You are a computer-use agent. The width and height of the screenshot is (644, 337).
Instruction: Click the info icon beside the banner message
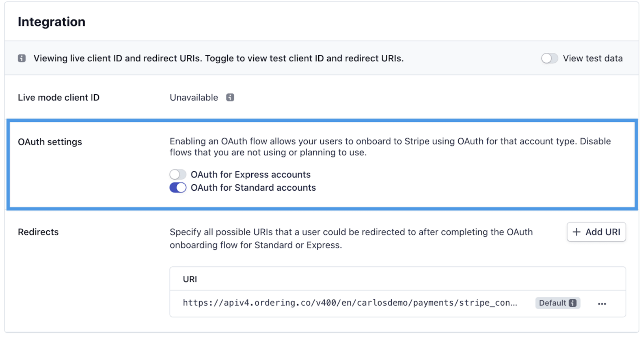click(x=22, y=58)
